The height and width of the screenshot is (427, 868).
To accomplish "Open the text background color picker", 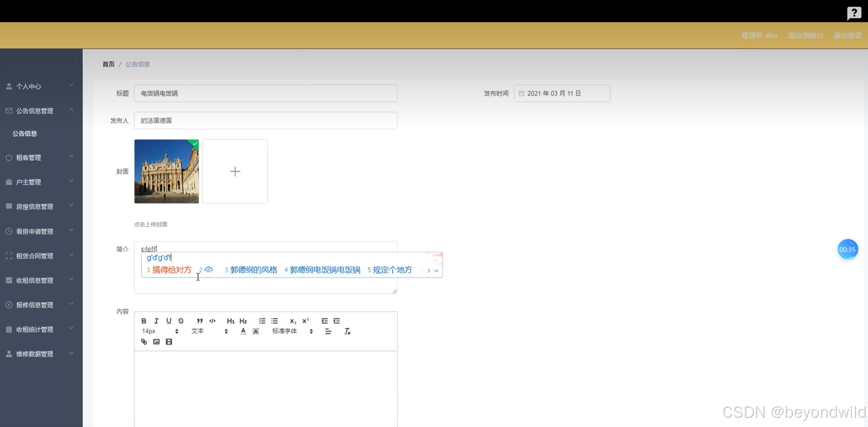I will coord(256,331).
